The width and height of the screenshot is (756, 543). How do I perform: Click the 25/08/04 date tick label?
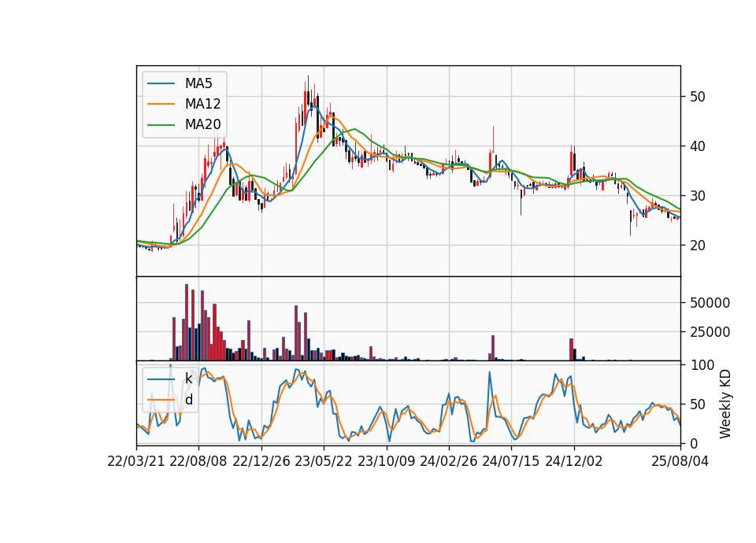click(680, 461)
